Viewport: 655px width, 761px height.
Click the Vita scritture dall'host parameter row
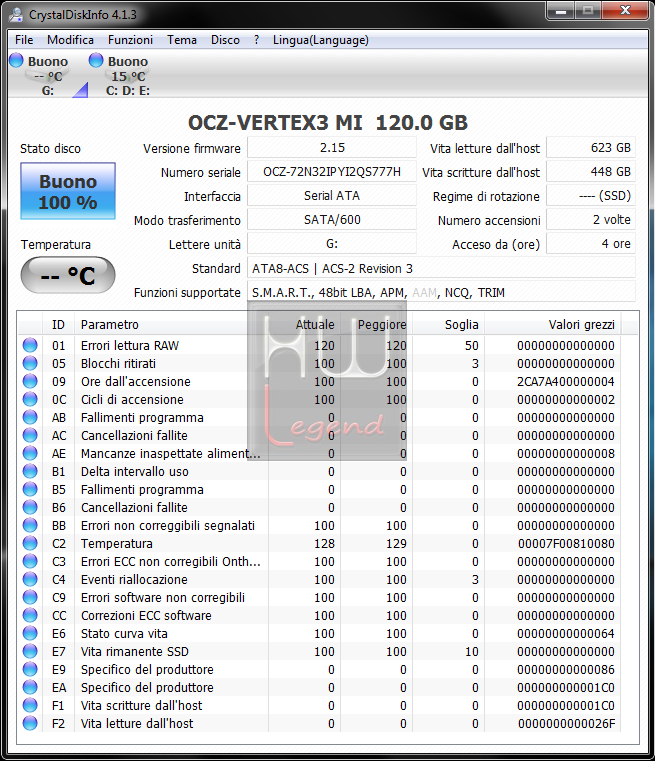[320, 705]
